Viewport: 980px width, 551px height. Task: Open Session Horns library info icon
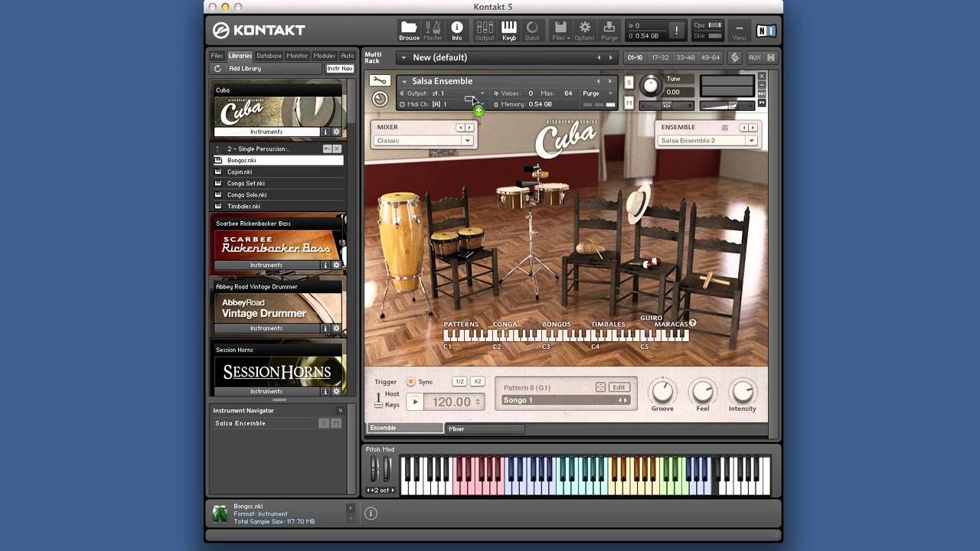tap(325, 391)
